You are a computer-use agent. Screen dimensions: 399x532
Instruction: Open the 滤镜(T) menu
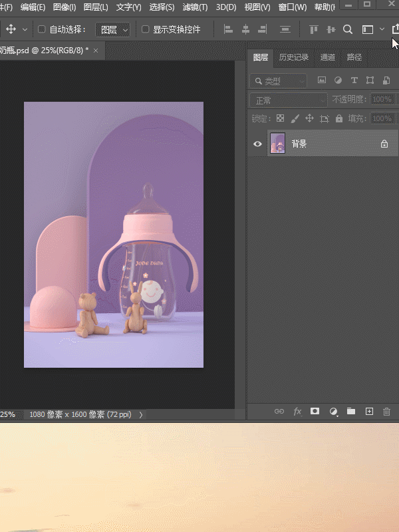(x=195, y=7)
